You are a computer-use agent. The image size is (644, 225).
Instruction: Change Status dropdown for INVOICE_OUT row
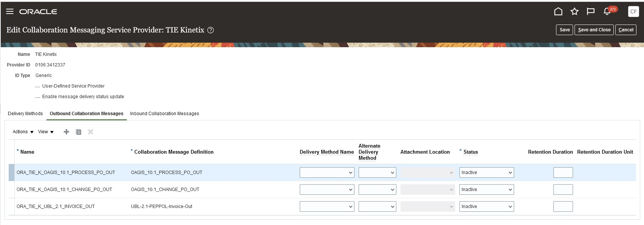pos(487,207)
